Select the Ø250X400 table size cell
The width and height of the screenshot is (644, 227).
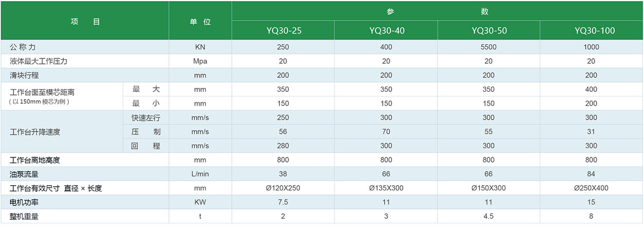pyautogui.click(x=591, y=188)
